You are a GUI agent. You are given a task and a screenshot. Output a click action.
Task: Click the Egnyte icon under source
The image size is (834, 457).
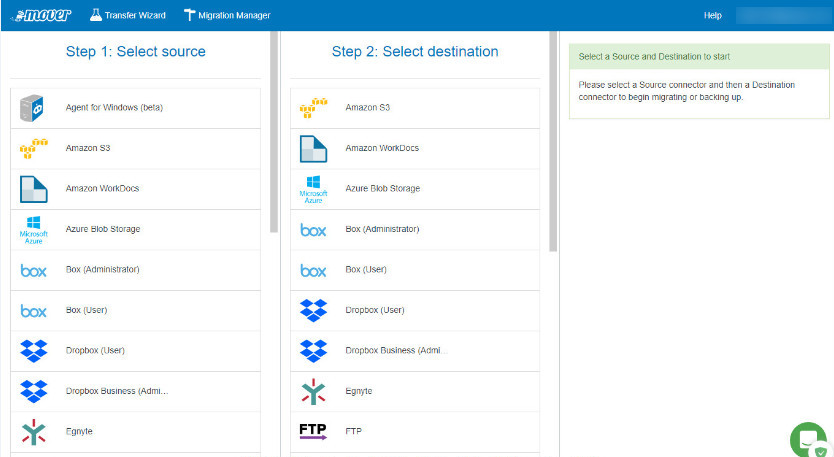[34, 432]
